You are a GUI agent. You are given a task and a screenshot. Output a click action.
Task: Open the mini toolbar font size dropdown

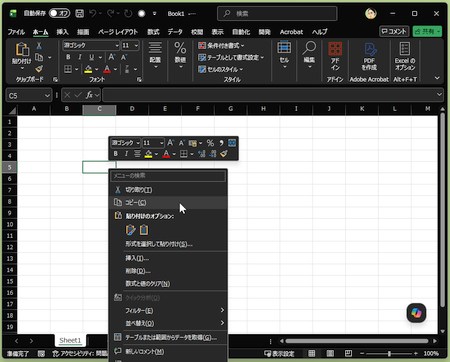tap(162, 143)
